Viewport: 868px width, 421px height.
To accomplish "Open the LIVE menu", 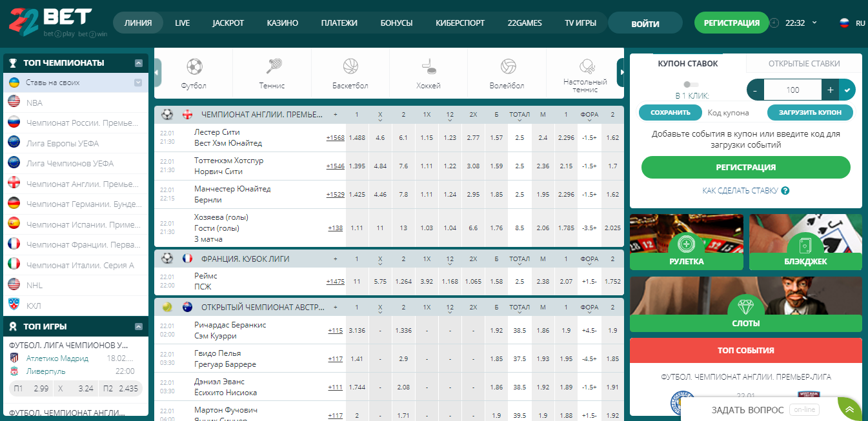I will (182, 23).
